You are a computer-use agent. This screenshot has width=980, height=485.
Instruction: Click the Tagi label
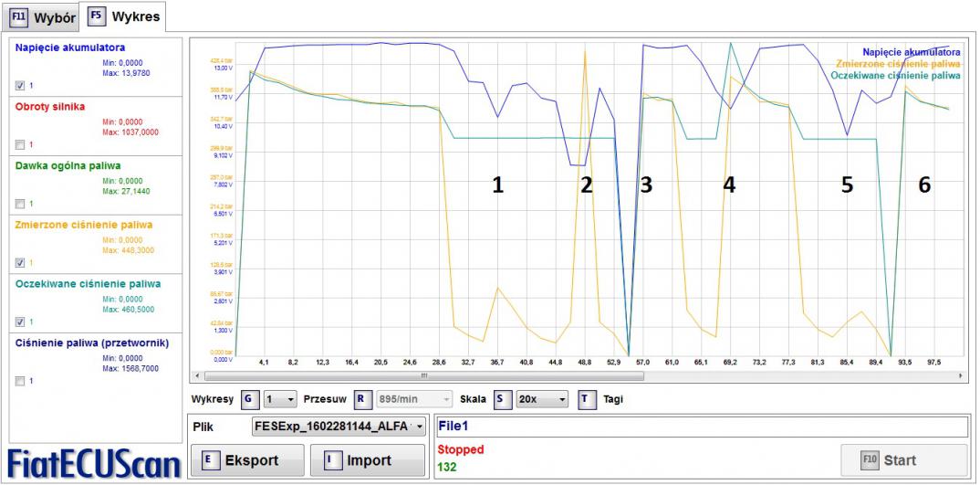613,398
